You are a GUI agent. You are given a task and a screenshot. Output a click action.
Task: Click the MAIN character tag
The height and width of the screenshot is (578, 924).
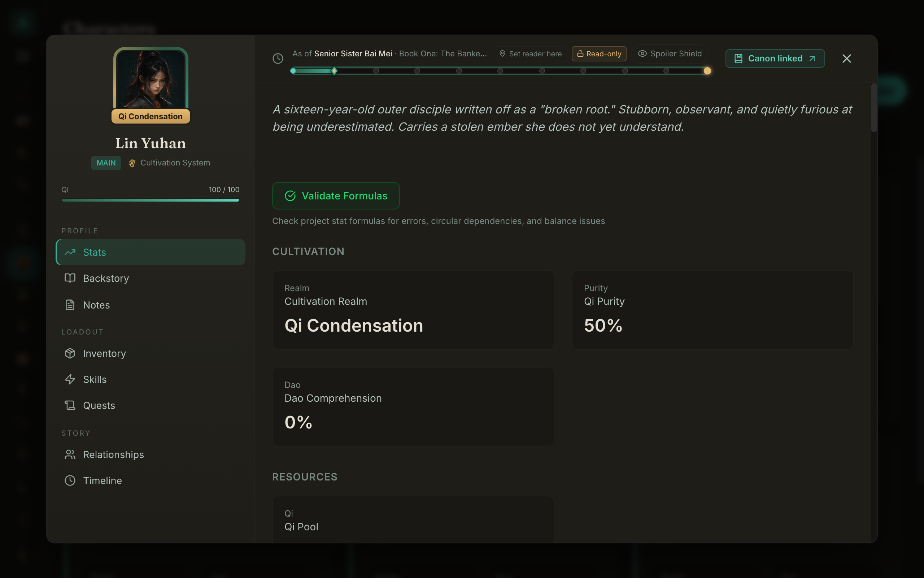pyautogui.click(x=106, y=163)
